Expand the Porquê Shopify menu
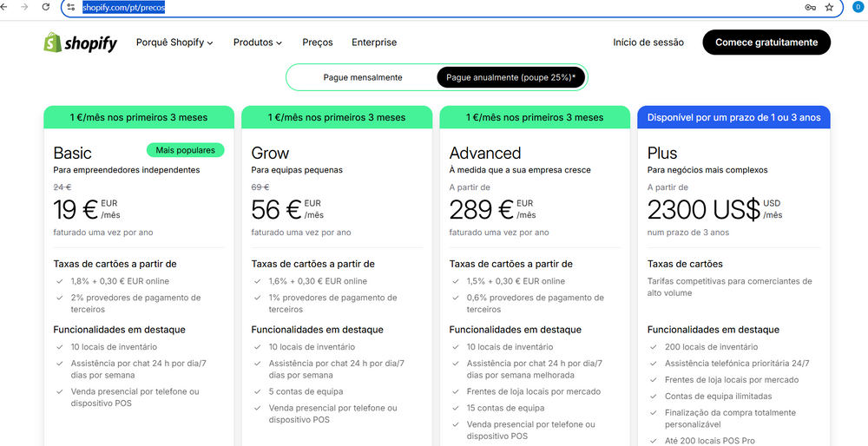868x446 pixels. (174, 43)
